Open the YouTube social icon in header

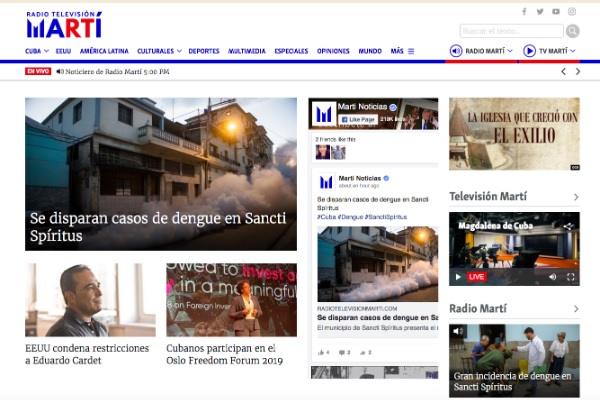(556, 11)
